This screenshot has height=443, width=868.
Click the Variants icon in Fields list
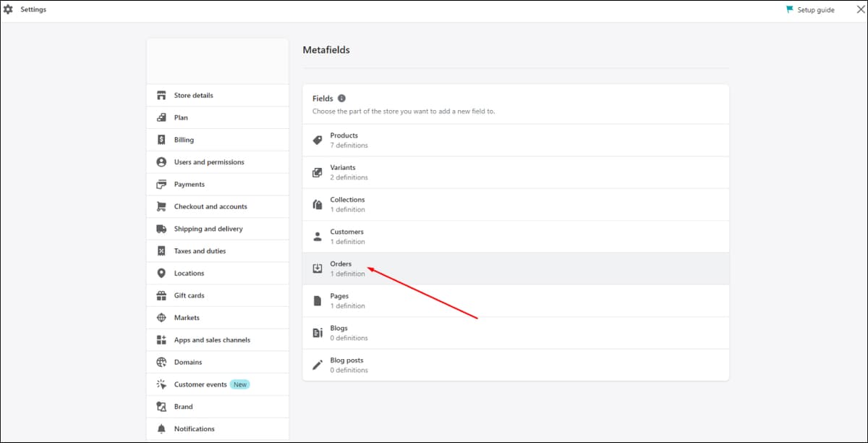tap(317, 172)
